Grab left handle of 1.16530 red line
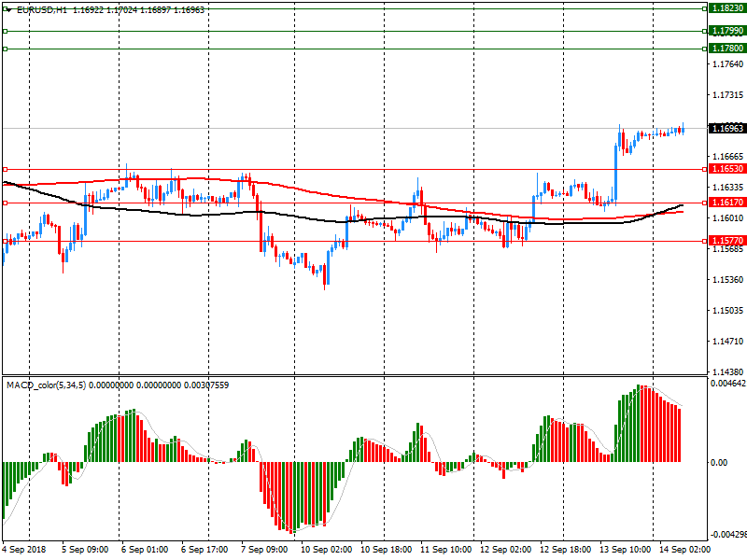 pyautogui.click(x=5, y=169)
